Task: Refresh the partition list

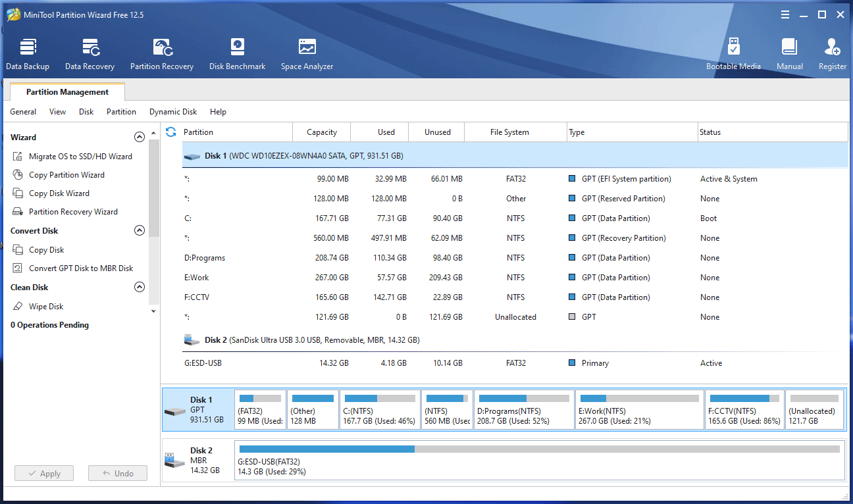Action: click(x=170, y=132)
